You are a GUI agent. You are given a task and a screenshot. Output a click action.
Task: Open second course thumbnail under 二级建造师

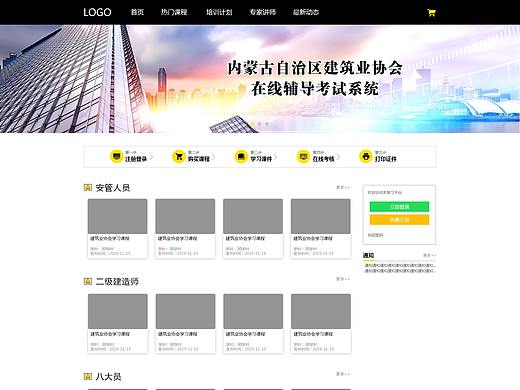click(185, 311)
